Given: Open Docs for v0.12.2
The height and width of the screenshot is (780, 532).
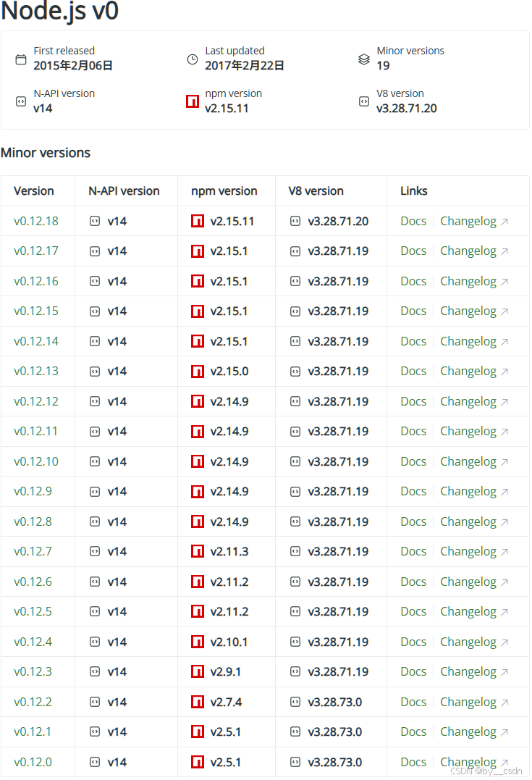Looking at the screenshot, I should point(414,703).
